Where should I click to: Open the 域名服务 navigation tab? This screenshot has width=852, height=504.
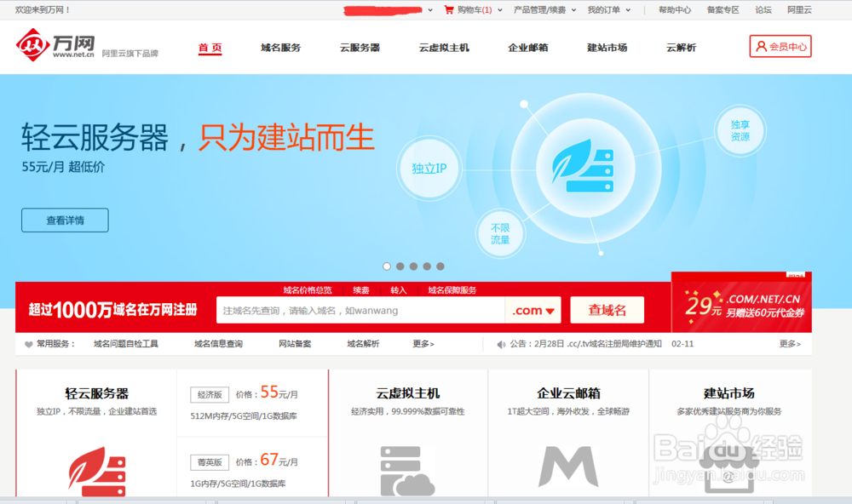(280, 48)
